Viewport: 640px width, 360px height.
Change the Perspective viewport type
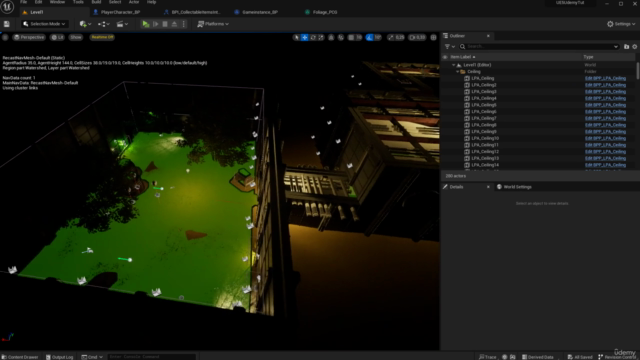[x=29, y=37]
